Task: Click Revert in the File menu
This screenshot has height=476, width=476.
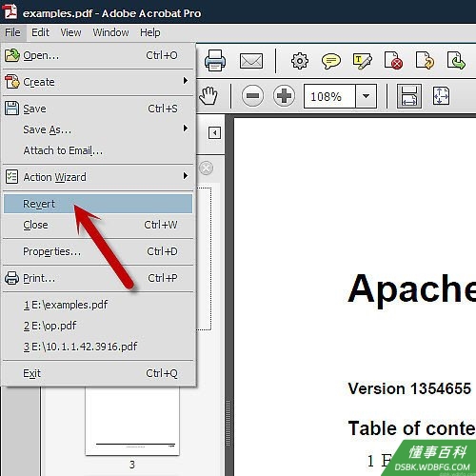Action: pyautogui.click(x=98, y=204)
